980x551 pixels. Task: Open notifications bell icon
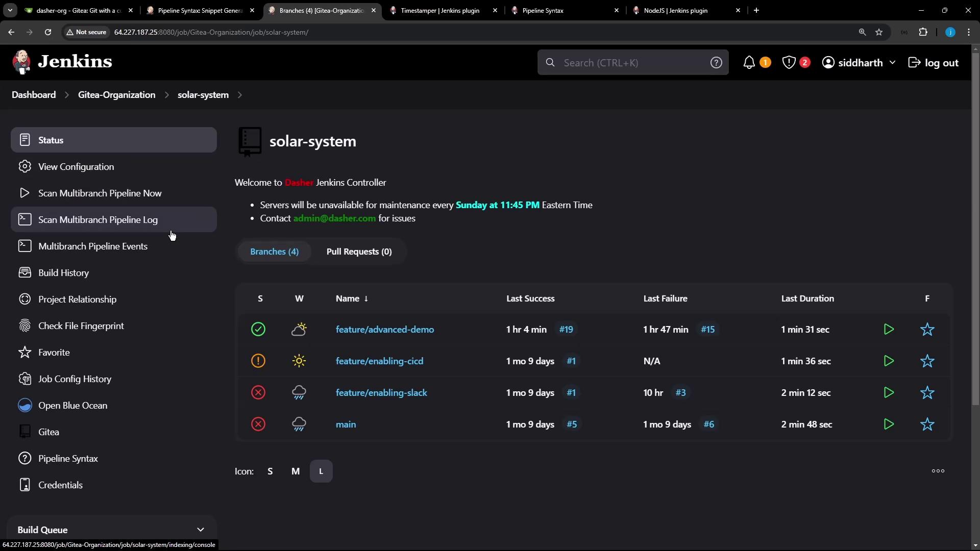[x=749, y=63]
